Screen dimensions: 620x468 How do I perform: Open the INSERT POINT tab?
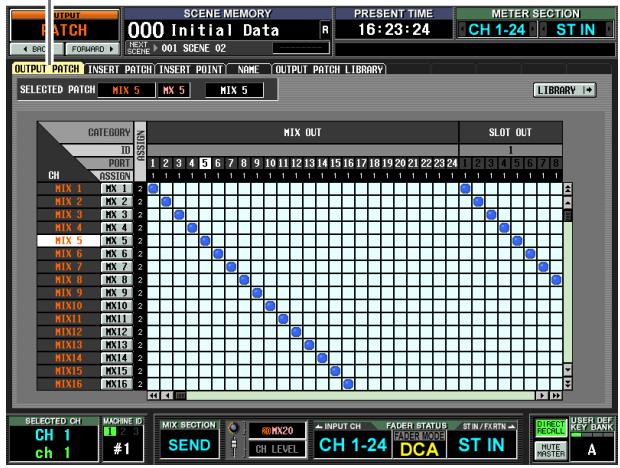point(191,69)
